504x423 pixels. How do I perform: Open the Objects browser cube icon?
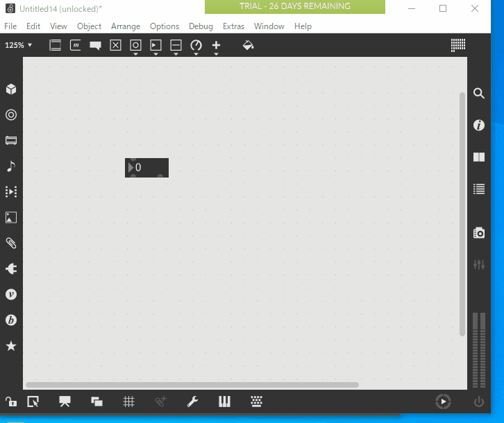pyautogui.click(x=11, y=89)
